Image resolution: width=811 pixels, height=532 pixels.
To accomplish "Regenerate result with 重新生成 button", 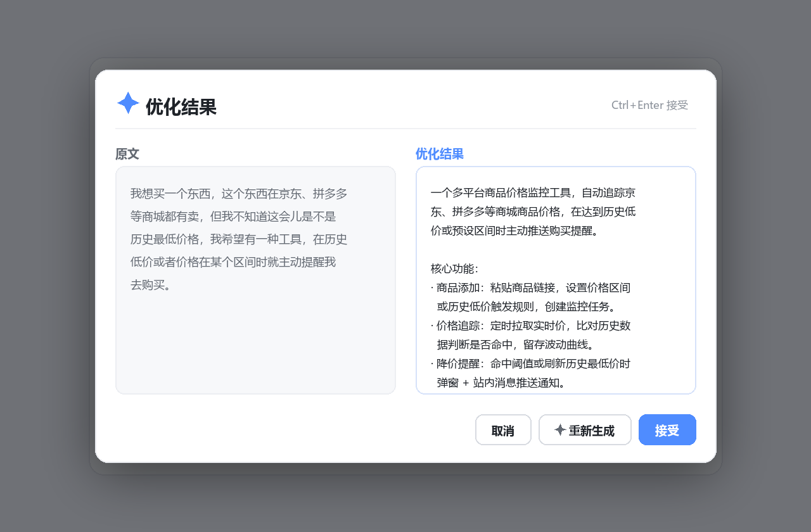I will click(585, 430).
